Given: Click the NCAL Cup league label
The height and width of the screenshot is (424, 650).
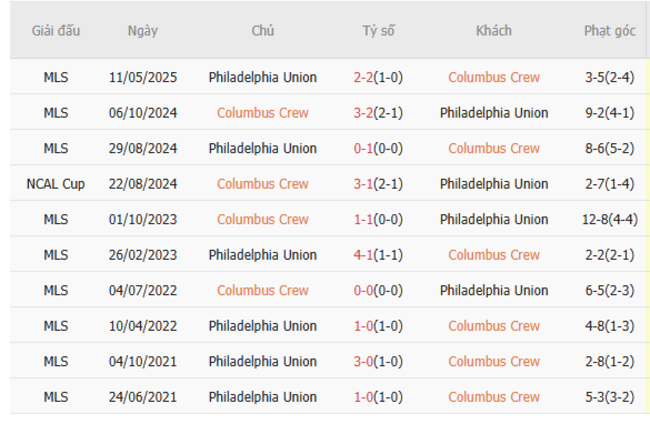Looking at the screenshot, I should [x=56, y=184].
